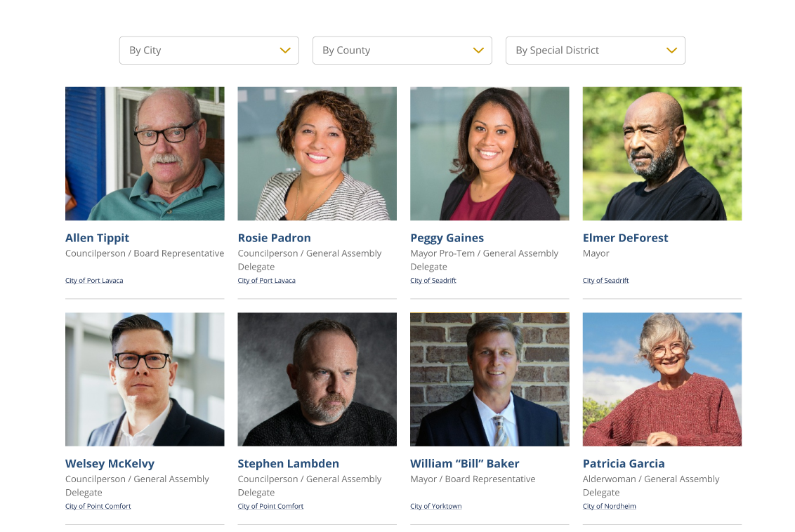
Task: Expand the By County filter
Action: (x=402, y=50)
